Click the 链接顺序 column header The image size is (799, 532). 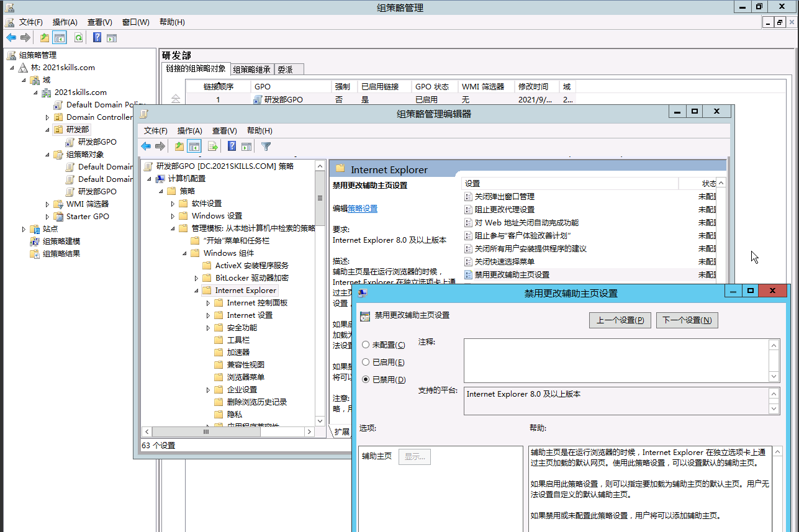(218, 87)
